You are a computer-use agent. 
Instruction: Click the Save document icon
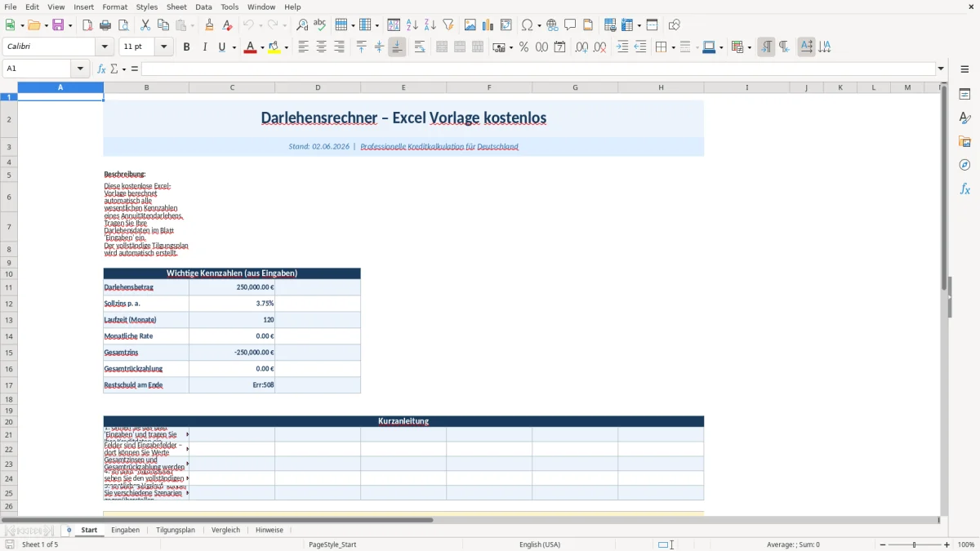[x=58, y=25]
